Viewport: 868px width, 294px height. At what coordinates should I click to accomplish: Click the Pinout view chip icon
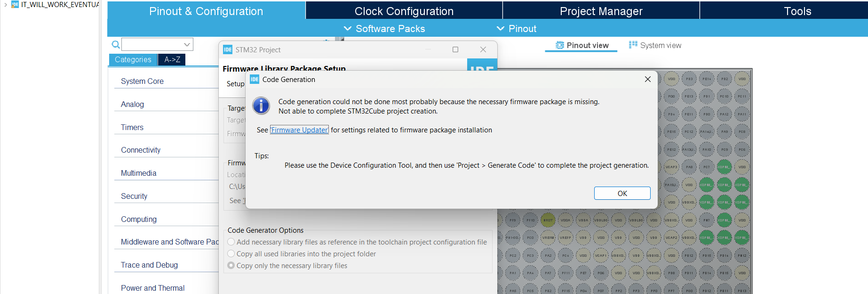(559, 45)
